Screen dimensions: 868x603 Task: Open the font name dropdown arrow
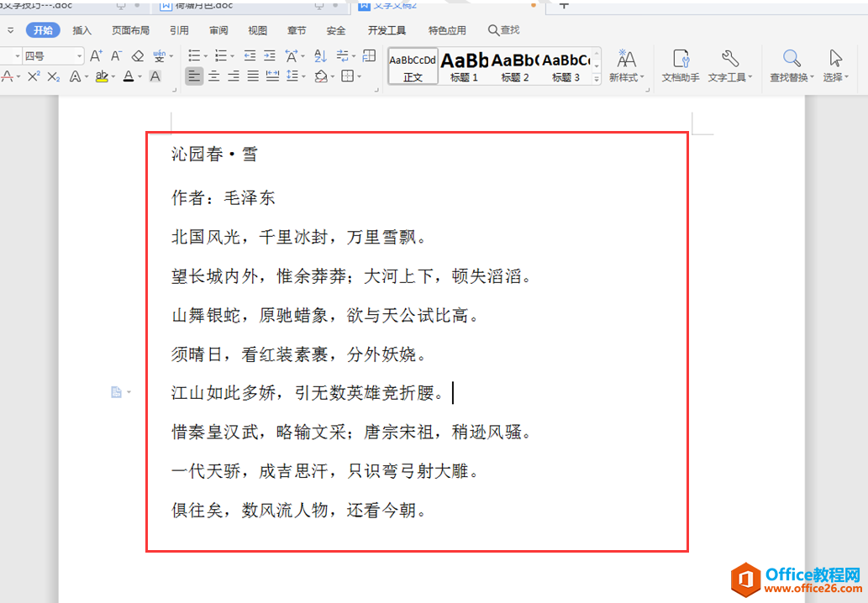(x=17, y=56)
